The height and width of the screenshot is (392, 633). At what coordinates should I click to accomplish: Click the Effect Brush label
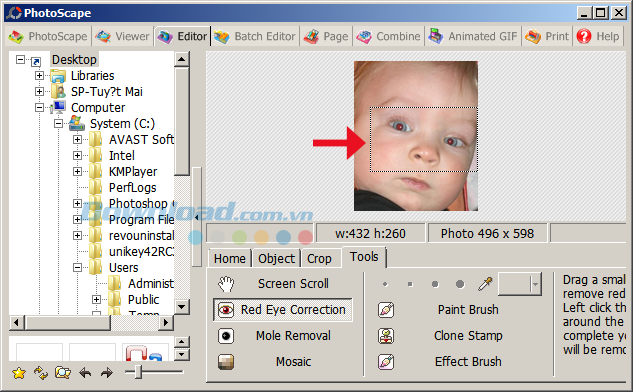(468, 361)
